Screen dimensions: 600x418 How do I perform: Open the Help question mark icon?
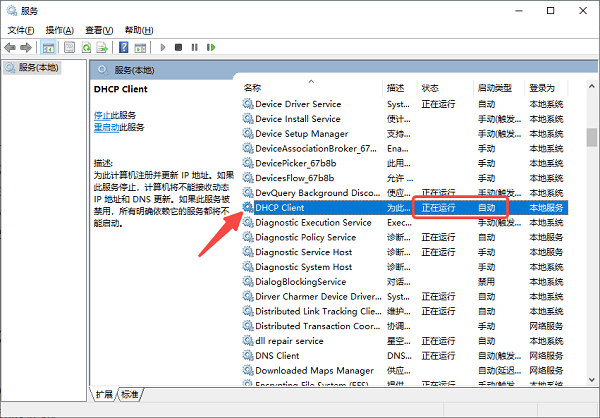(124, 47)
